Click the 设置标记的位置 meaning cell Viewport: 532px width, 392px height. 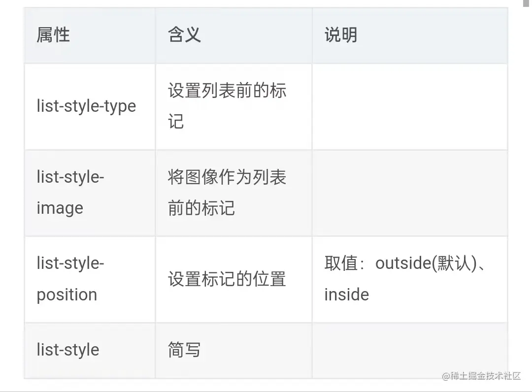(x=227, y=279)
